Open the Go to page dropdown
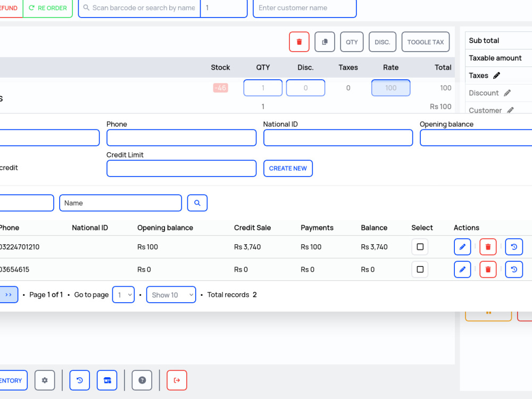 click(x=123, y=295)
